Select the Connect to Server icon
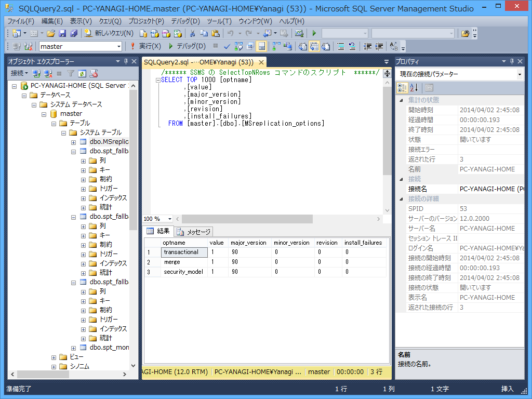 [36, 73]
